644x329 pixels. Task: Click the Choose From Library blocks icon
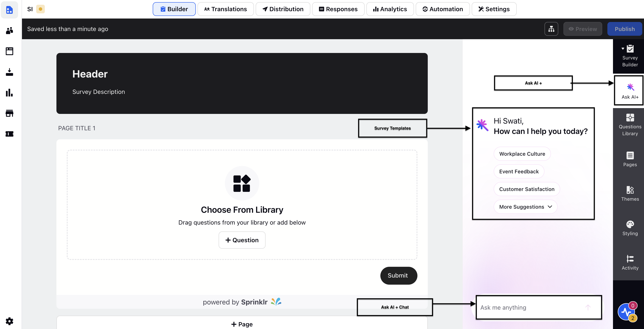242,183
